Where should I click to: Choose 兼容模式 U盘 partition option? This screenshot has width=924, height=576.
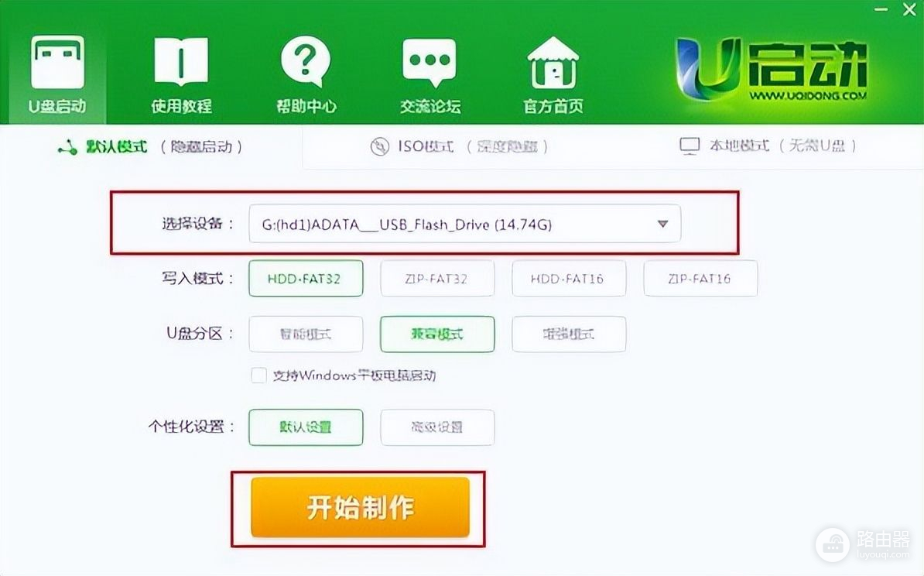click(x=437, y=334)
